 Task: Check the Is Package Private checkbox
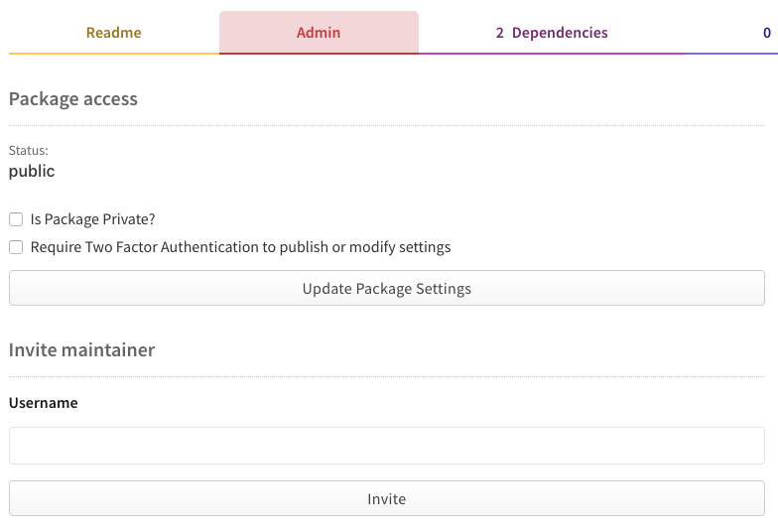[x=16, y=219]
